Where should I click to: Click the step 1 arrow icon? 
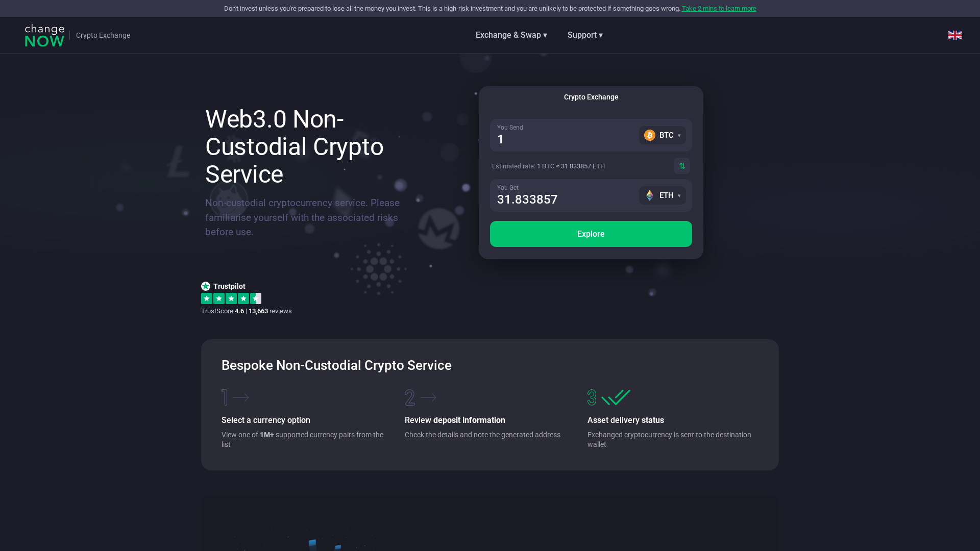pyautogui.click(x=240, y=397)
